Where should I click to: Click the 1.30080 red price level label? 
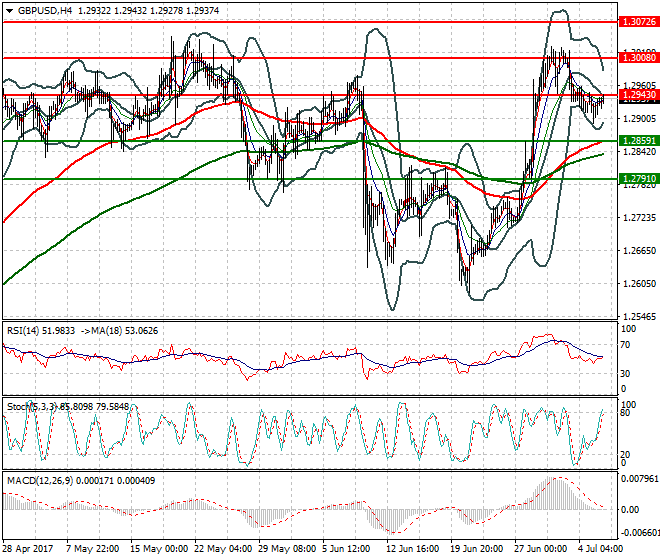[x=639, y=58]
